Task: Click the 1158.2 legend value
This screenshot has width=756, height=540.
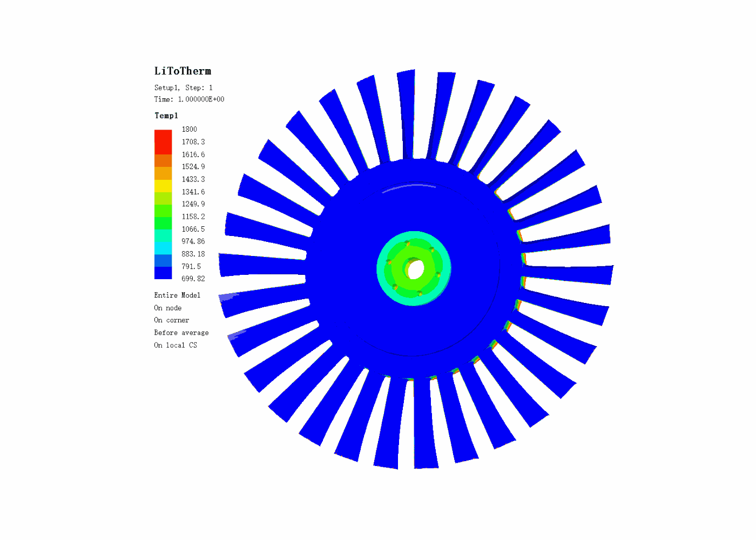Action: 193,217
